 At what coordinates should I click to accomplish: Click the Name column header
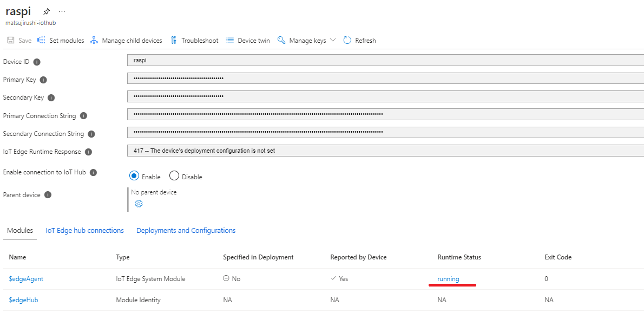pyautogui.click(x=17, y=257)
